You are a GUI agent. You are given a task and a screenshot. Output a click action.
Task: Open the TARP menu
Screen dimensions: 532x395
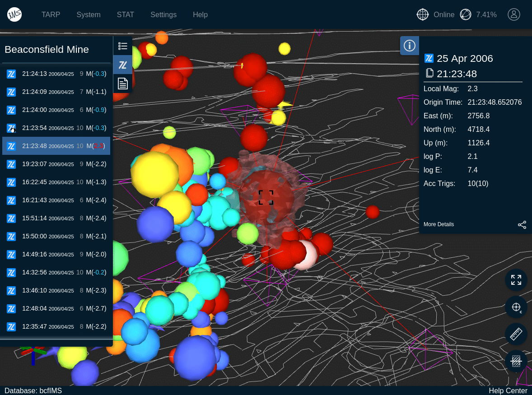click(x=51, y=14)
